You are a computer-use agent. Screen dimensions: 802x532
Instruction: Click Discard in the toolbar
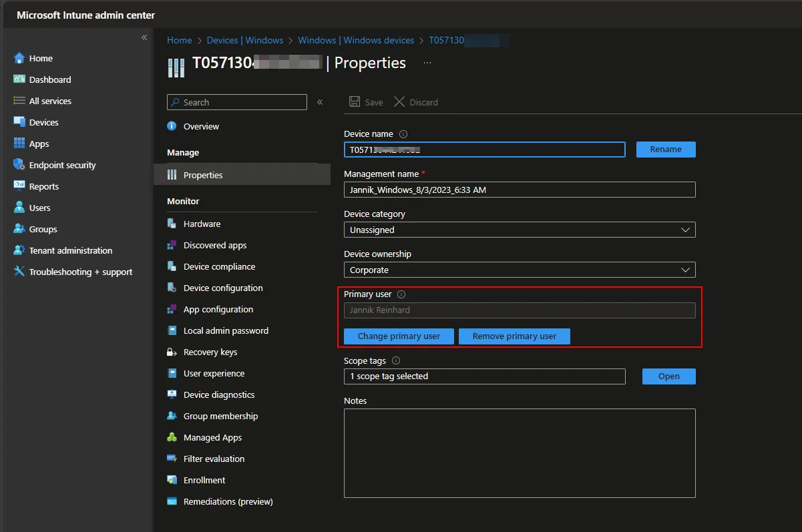[415, 102]
